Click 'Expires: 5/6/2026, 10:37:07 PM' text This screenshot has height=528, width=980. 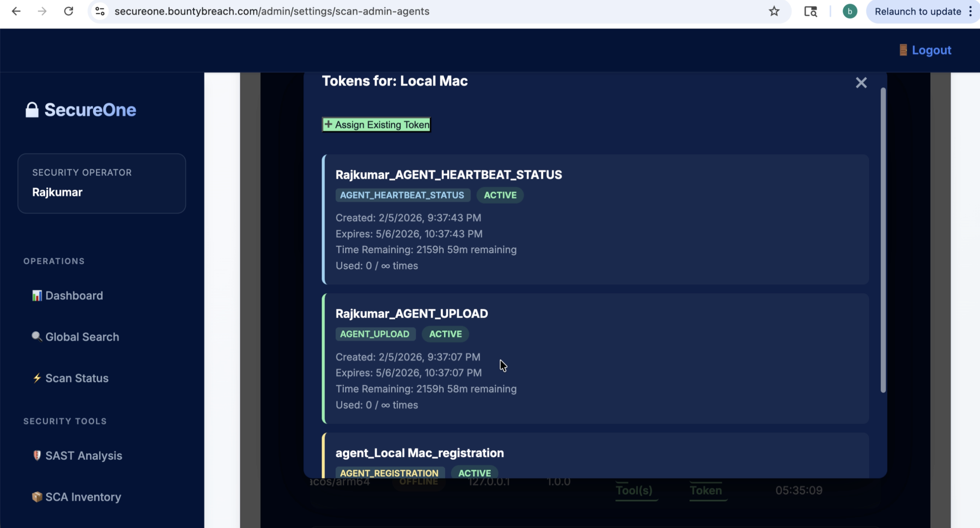click(409, 373)
